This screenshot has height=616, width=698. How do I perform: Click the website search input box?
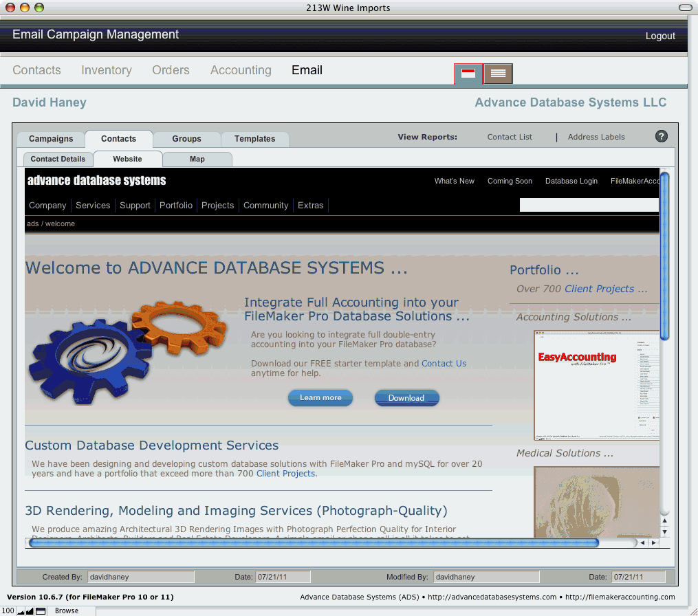point(589,205)
